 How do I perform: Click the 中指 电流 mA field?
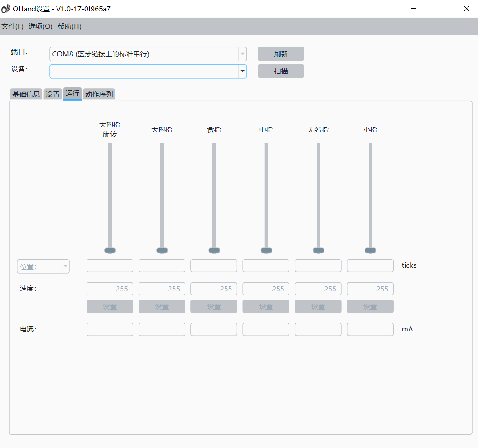[x=266, y=329]
